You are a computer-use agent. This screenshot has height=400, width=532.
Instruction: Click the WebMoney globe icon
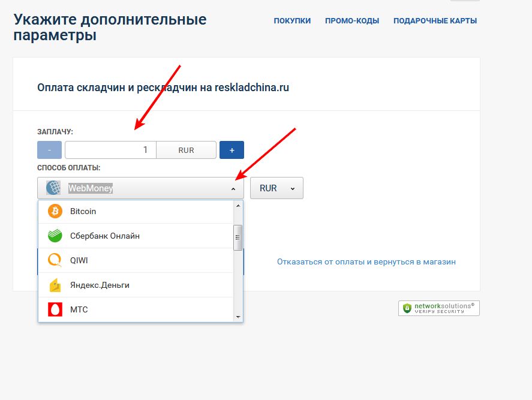coord(53,188)
